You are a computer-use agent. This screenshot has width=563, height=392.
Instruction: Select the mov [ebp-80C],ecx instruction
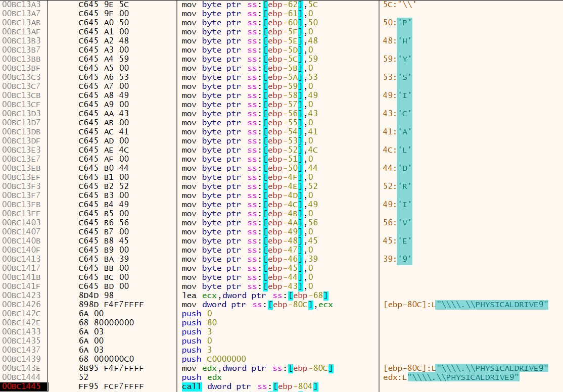coord(257,305)
